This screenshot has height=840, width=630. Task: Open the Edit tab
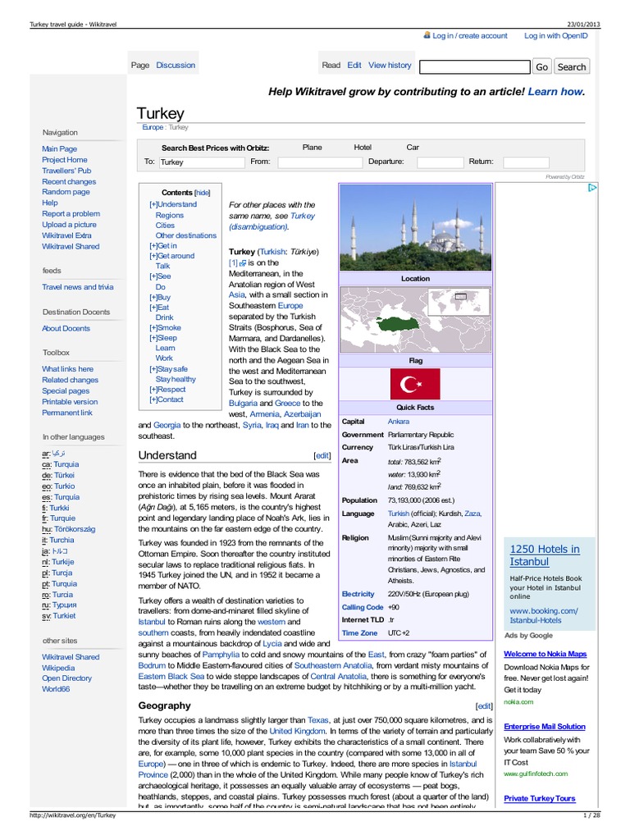354,66
